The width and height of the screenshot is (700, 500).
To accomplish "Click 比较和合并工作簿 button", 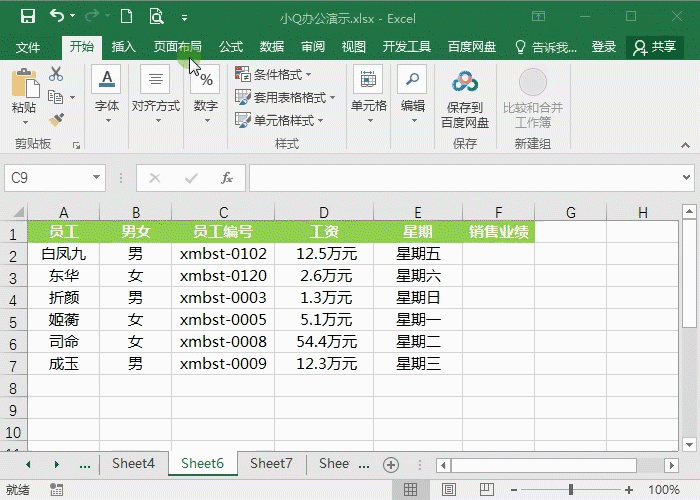I will pos(533,98).
